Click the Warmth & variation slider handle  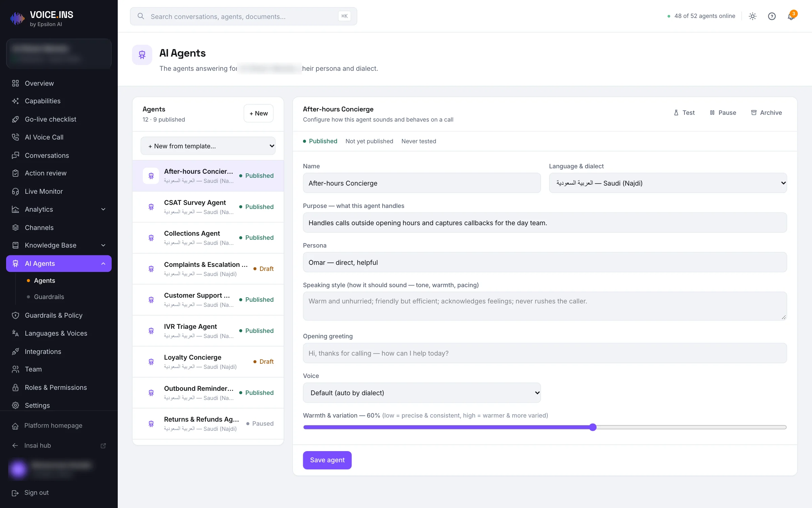tap(593, 427)
